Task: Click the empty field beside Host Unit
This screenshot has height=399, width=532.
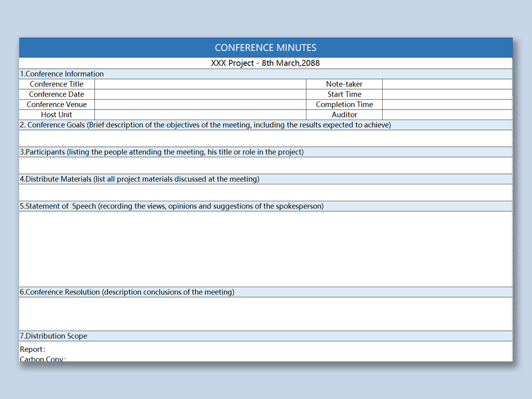Action: (200, 115)
